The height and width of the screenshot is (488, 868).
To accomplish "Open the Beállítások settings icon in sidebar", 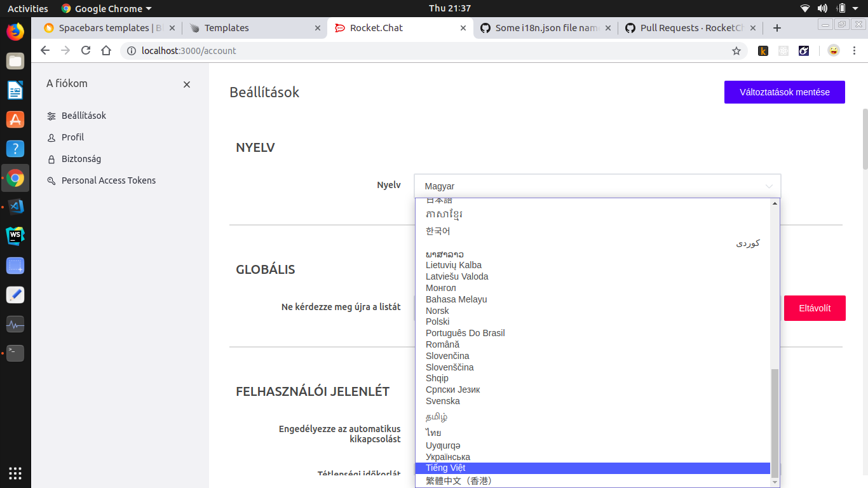I will [x=51, y=116].
